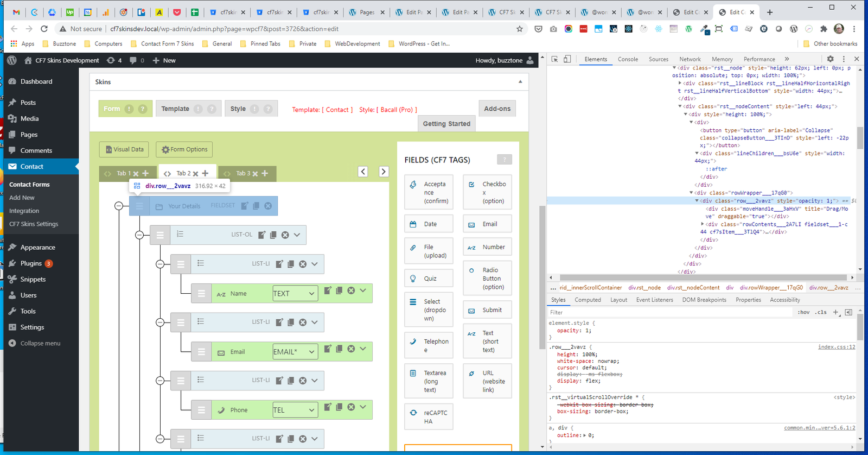Viewport: 868px width, 455px height.
Task: Collapse the LIST-OL tree node
Action: [x=139, y=235]
